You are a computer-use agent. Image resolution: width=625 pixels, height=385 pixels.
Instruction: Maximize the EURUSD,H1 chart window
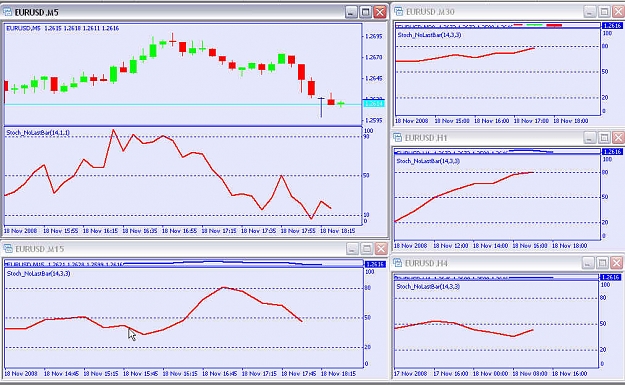[x=604, y=138]
